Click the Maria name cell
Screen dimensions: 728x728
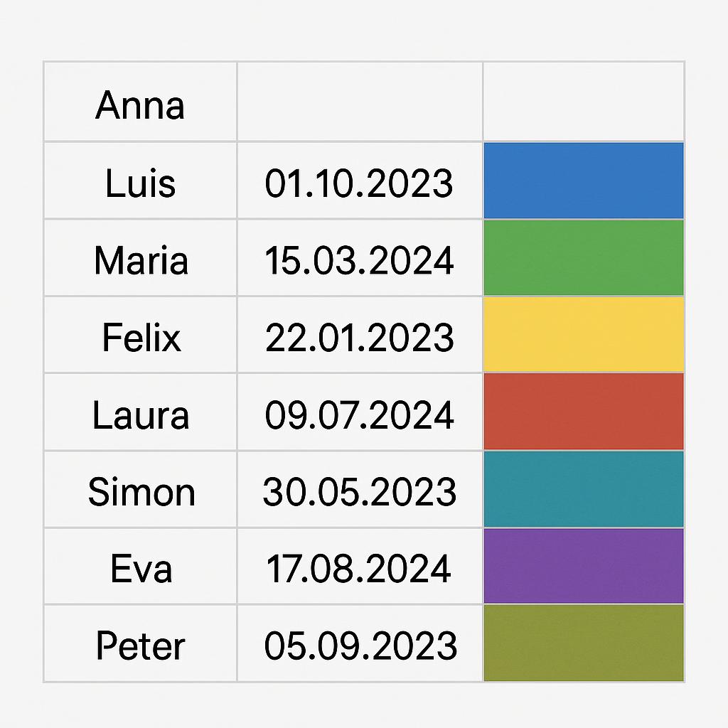140,260
